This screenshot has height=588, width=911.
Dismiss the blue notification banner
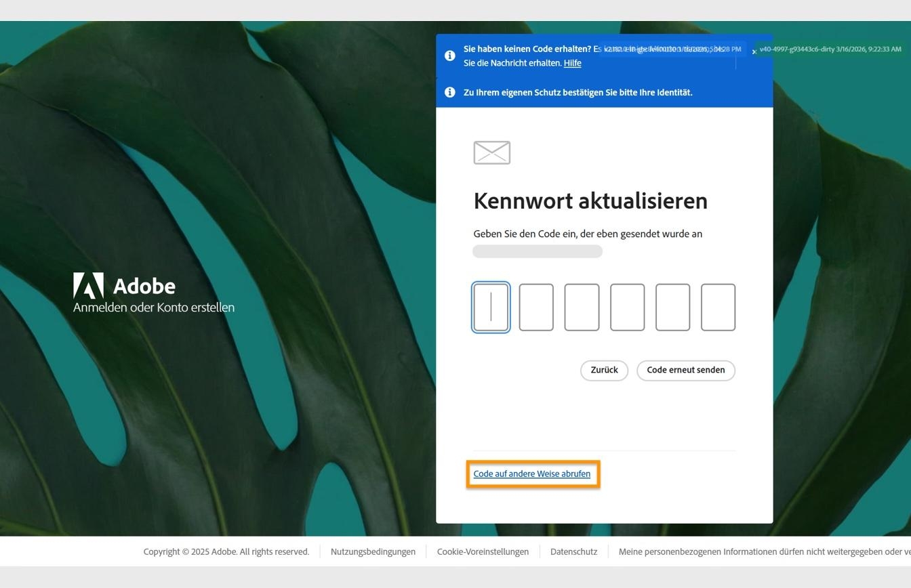pos(754,51)
